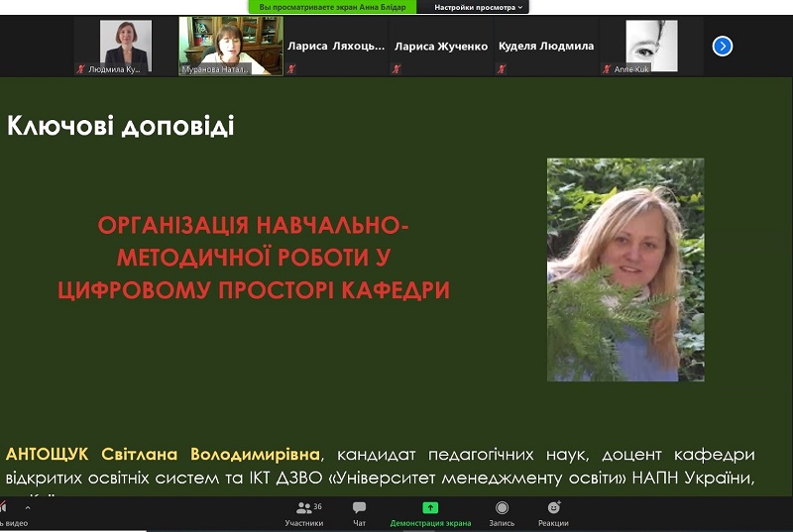
Task: Expand the Настройки просмотра view options dropdown
Action: coord(479,7)
